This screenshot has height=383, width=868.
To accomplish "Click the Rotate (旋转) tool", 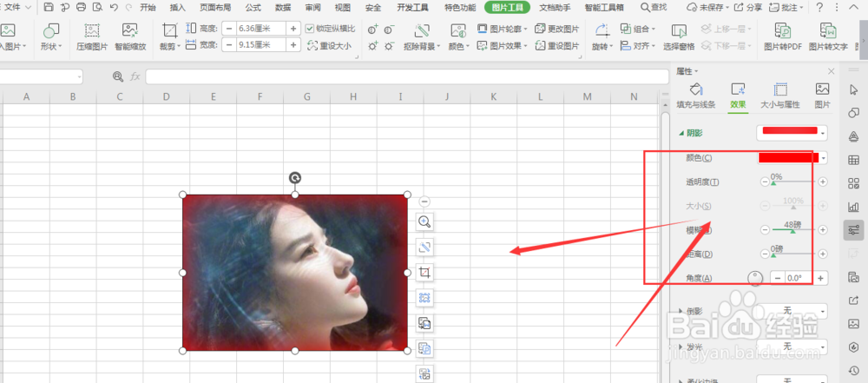I will [x=602, y=37].
